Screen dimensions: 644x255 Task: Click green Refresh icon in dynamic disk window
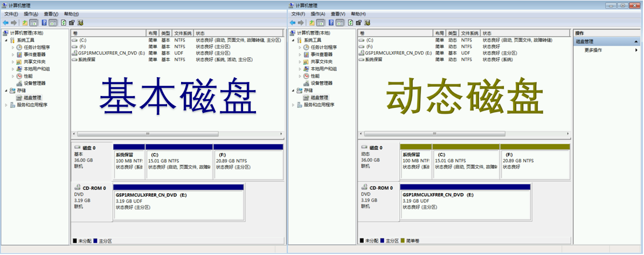pos(351,23)
